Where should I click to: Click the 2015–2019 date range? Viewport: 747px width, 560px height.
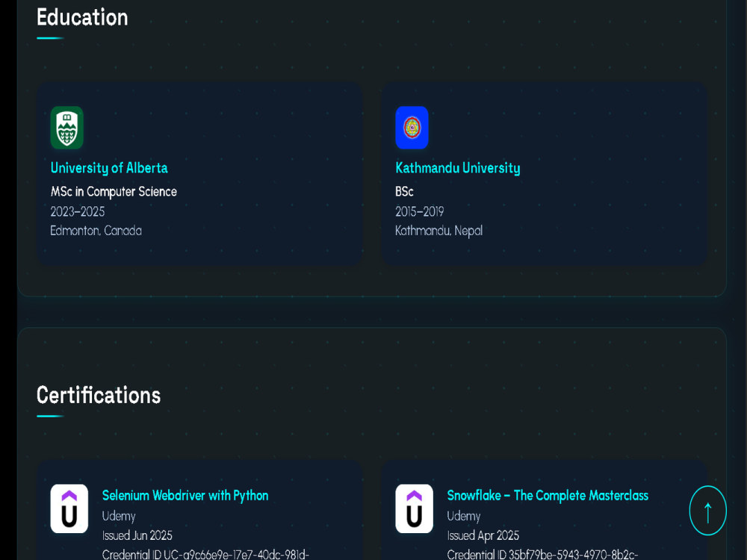[x=420, y=211]
